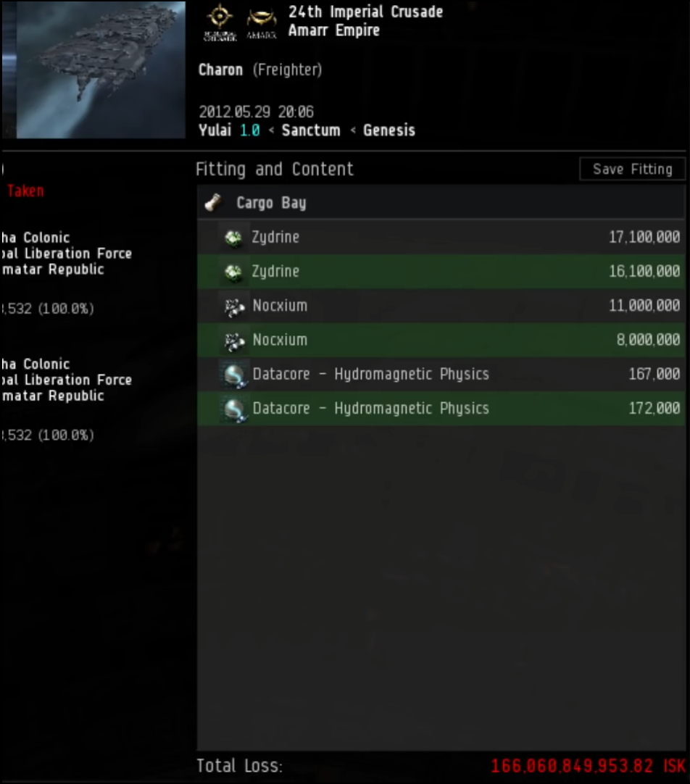Click the 24th Imperial Crusade corporation logo
690x784 pixels.
[x=220, y=22]
